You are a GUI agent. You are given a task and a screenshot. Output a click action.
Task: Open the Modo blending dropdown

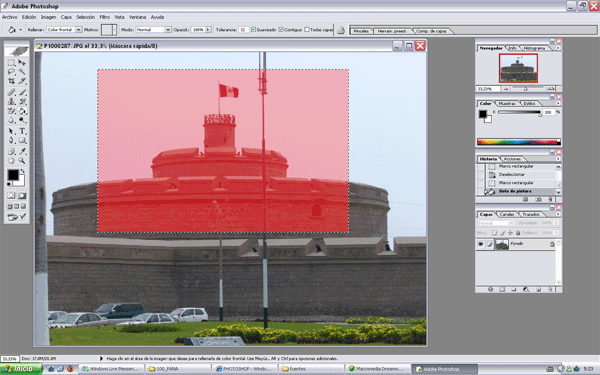168,29
